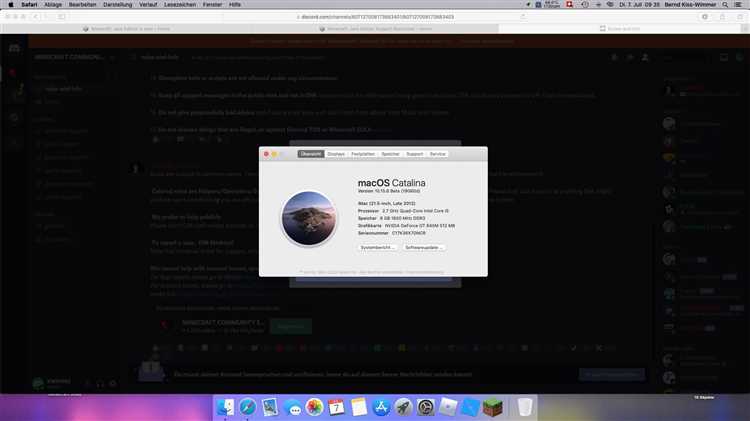Open Notification Center in menu bar
Screen dimensions: 750x421
[739, 4]
